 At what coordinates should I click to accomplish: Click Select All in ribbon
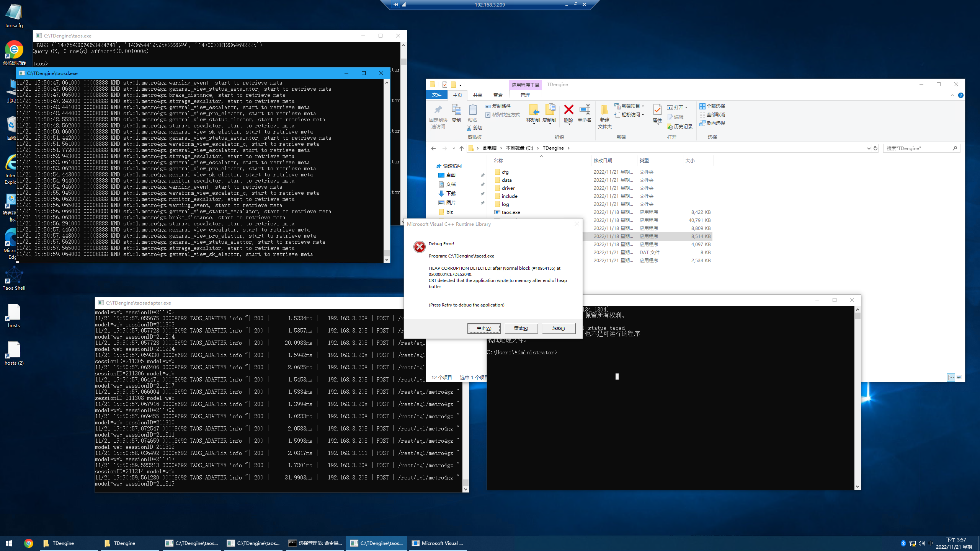[712, 106]
